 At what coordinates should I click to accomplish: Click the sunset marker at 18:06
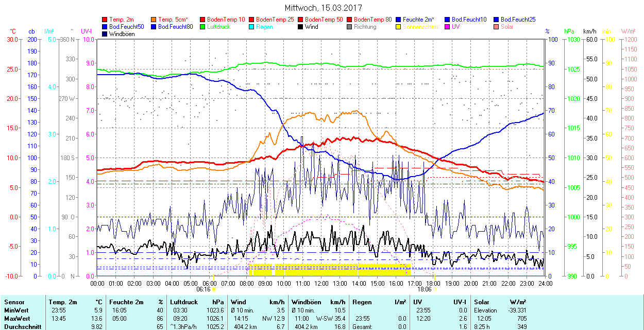[434, 290]
